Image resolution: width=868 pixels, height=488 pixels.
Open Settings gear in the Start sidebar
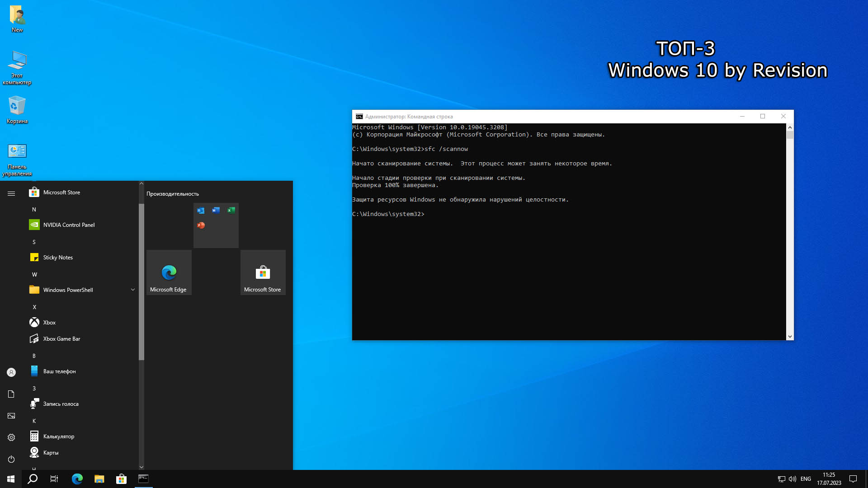click(x=11, y=437)
